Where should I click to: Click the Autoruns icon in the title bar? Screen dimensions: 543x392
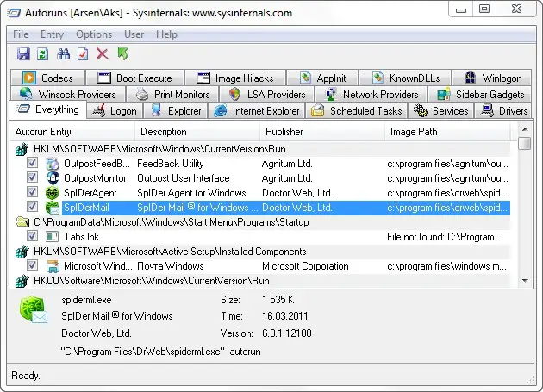click(x=14, y=13)
